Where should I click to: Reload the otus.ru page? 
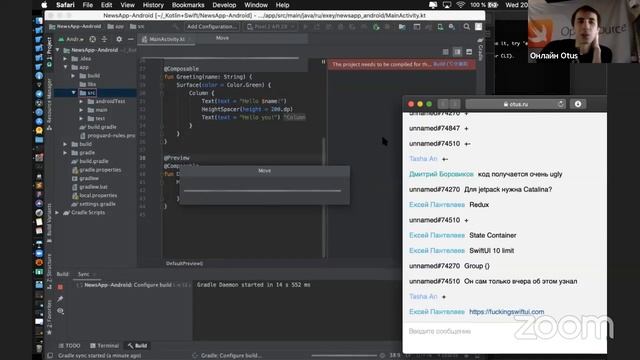(x=560, y=104)
